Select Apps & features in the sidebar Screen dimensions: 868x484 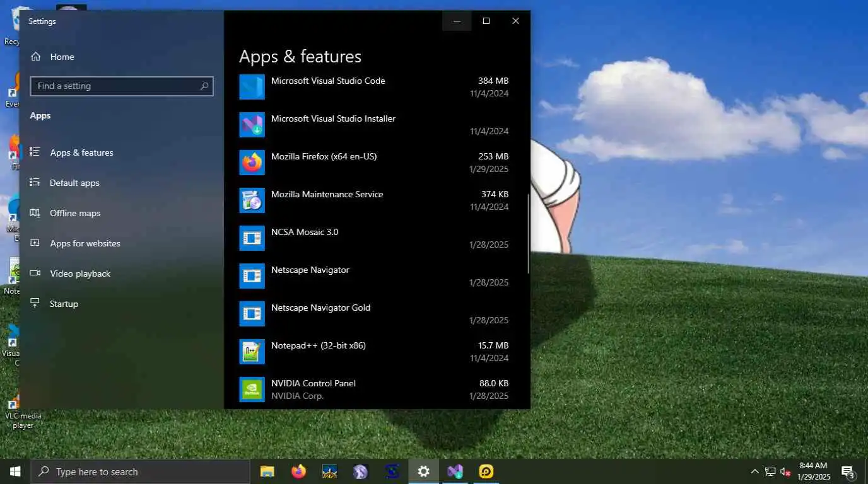click(122, 153)
